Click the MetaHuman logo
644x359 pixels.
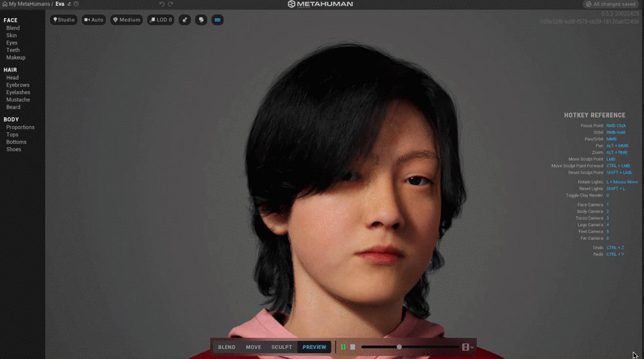tap(321, 4)
